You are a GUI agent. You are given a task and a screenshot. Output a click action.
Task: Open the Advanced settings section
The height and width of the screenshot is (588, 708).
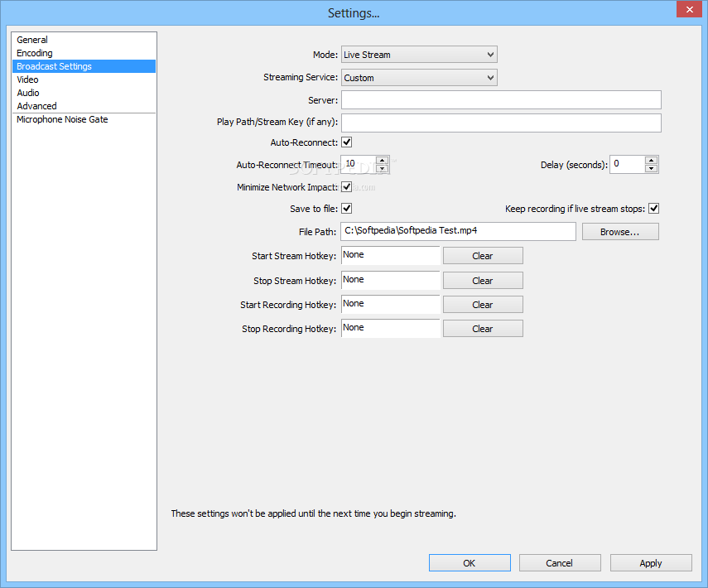[x=84, y=106]
